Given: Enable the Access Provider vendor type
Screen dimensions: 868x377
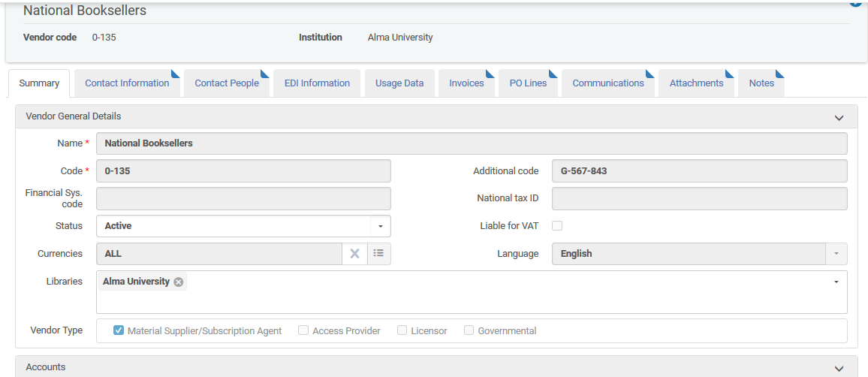Looking at the screenshot, I should click(x=303, y=330).
